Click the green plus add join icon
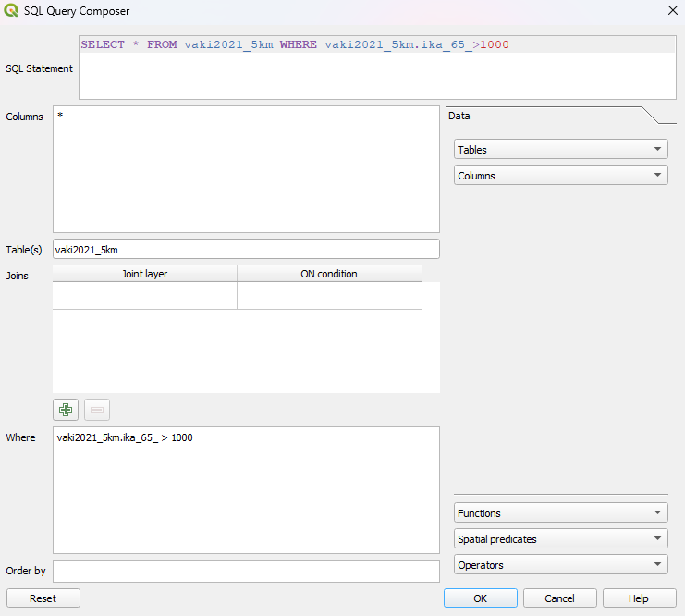685x616 pixels. pyautogui.click(x=66, y=410)
